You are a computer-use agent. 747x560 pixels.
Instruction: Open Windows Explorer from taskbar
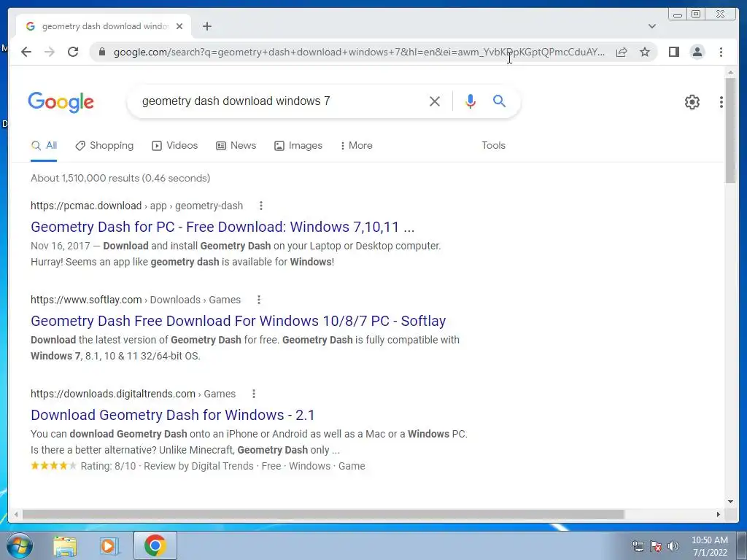click(x=65, y=545)
